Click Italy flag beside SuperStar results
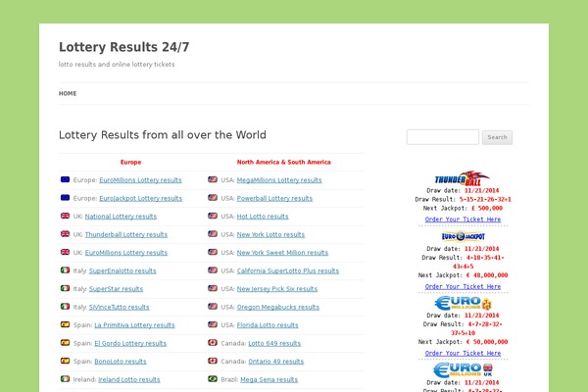Screen dimensions: 588x392 coord(66,288)
